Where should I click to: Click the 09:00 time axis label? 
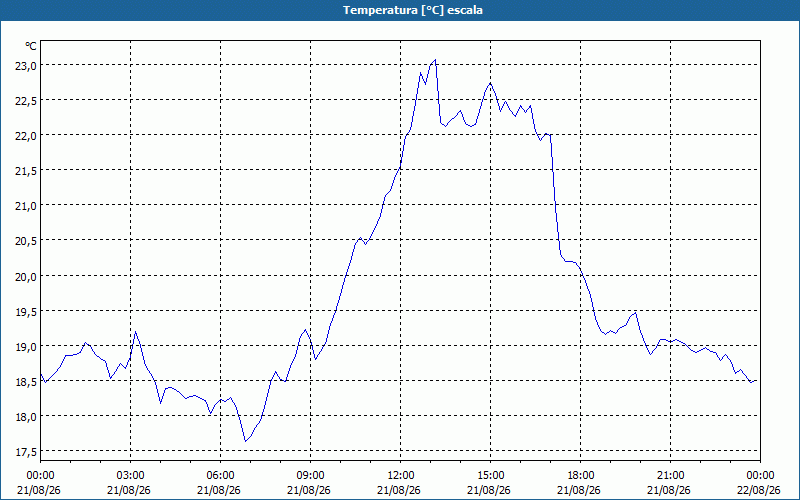point(311,475)
